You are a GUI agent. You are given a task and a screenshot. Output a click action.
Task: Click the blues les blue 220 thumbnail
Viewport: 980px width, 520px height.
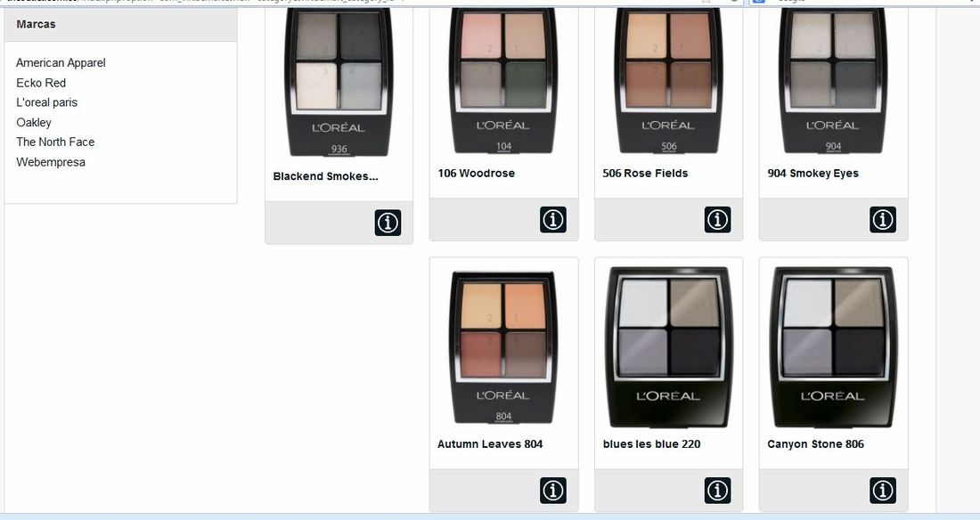(668, 347)
